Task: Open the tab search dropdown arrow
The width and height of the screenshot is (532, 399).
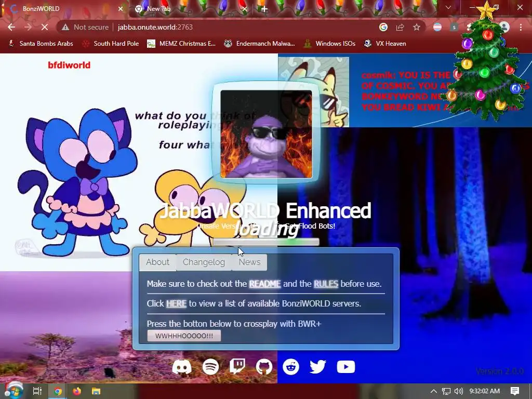Action: coord(448,7)
